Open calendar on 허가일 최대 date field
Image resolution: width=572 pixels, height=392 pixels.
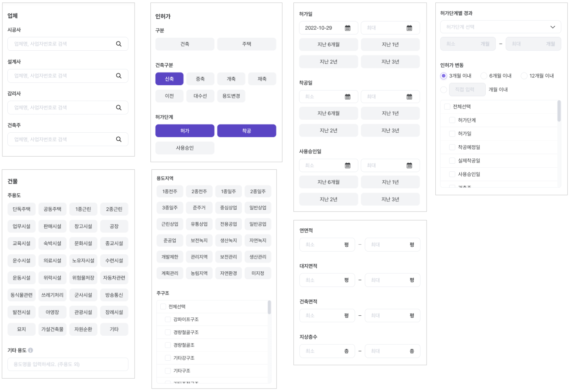click(x=409, y=28)
